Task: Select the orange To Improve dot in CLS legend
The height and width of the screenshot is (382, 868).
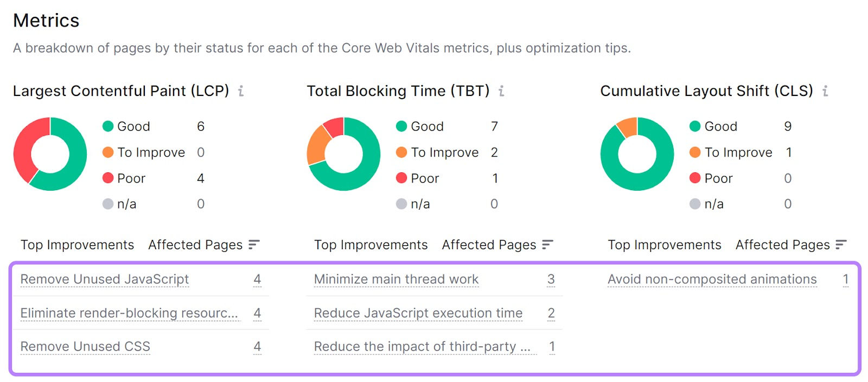Action: [695, 152]
